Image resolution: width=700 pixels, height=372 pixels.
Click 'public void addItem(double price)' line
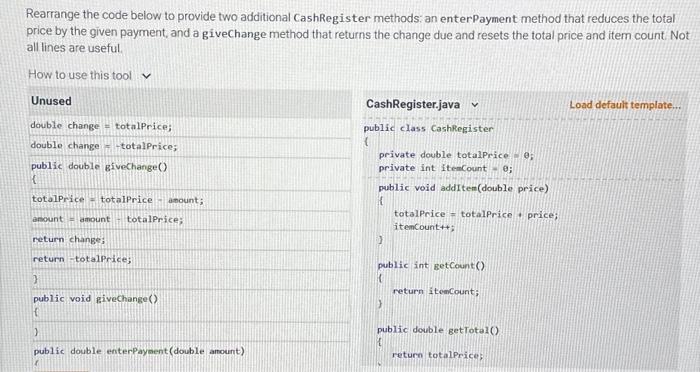point(463,188)
